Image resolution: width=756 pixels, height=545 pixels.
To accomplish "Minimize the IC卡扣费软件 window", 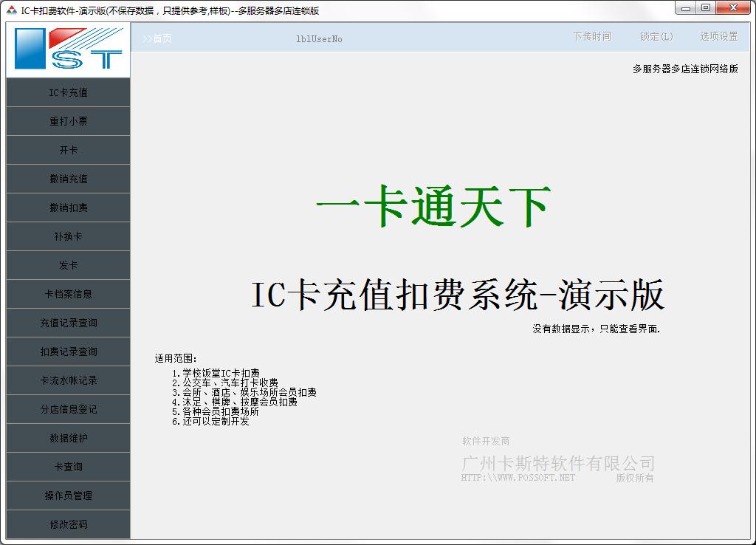I will [686, 8].
